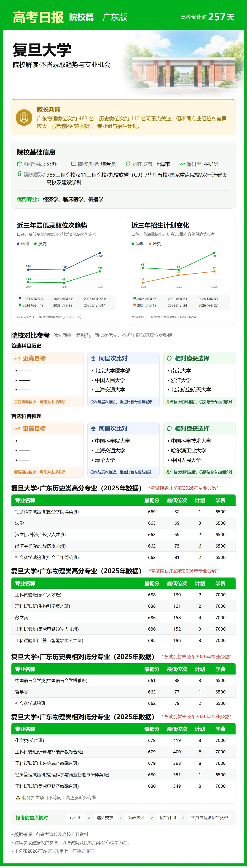The height and width of the screenshot is (868, 247).
Task: Click the 同层次比对 scale icon under 首选科目历史
Action: coord(93,359)
